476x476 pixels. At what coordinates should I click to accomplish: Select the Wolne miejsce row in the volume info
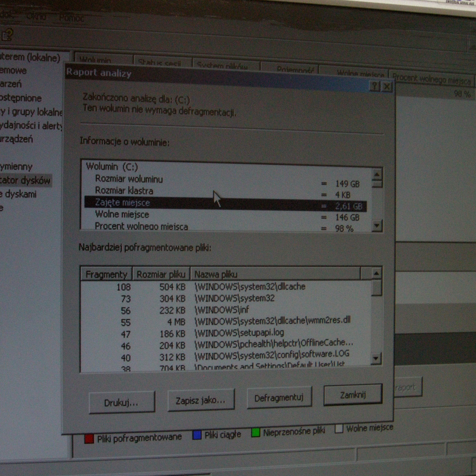click(x=122, y=214)
